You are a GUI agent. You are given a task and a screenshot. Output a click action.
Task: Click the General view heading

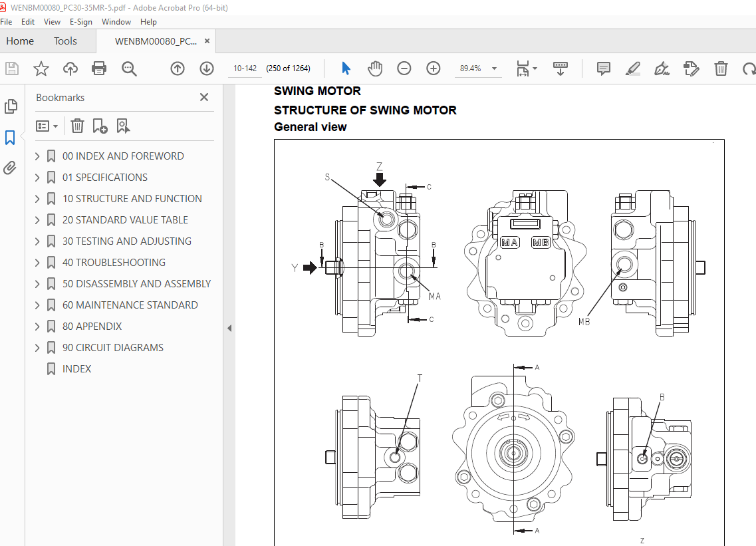[x=310, y=127]
